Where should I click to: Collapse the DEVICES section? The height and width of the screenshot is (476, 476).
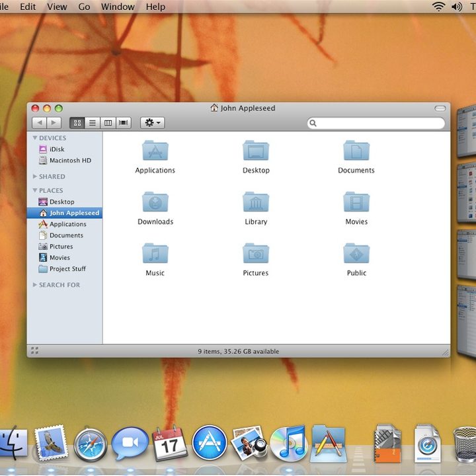(x=35, y=138)
